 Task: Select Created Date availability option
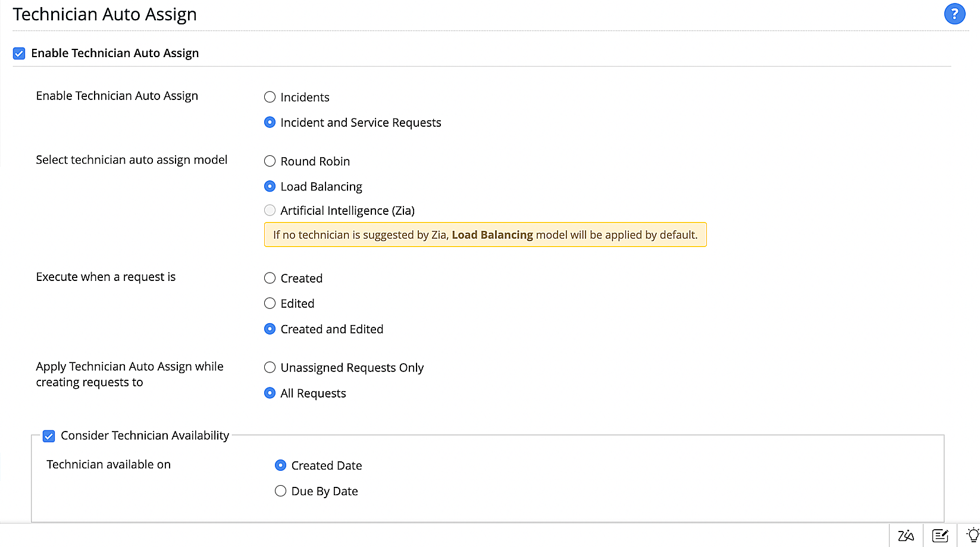(x=281, y=465)
